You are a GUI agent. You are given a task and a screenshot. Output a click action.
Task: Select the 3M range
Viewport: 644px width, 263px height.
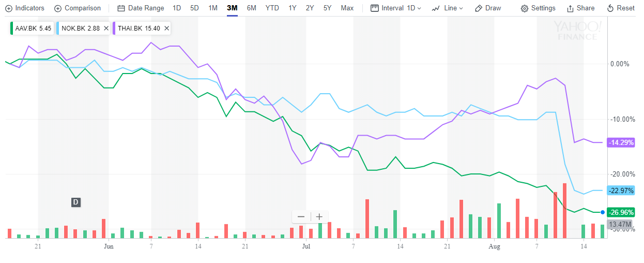pyautogui.click(x=232, y=8)
